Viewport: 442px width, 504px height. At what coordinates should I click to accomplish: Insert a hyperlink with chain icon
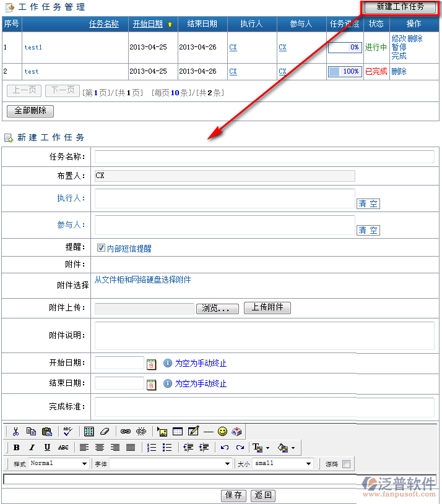[126, 432]
